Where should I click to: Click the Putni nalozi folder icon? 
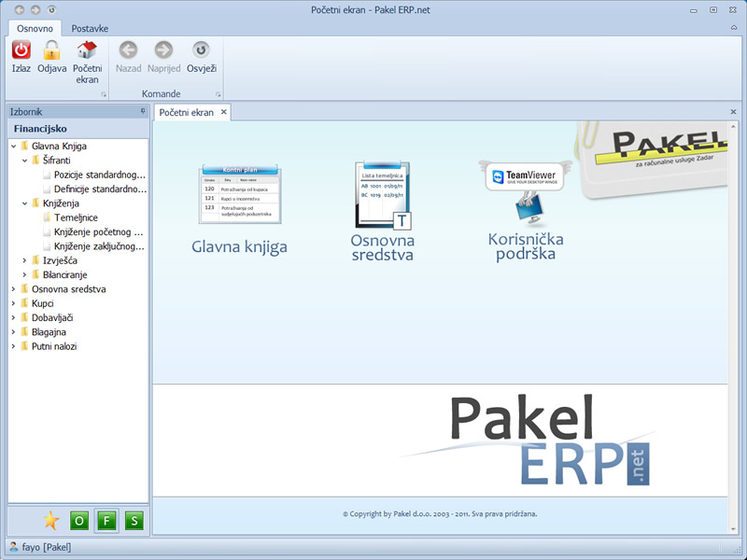25,345
